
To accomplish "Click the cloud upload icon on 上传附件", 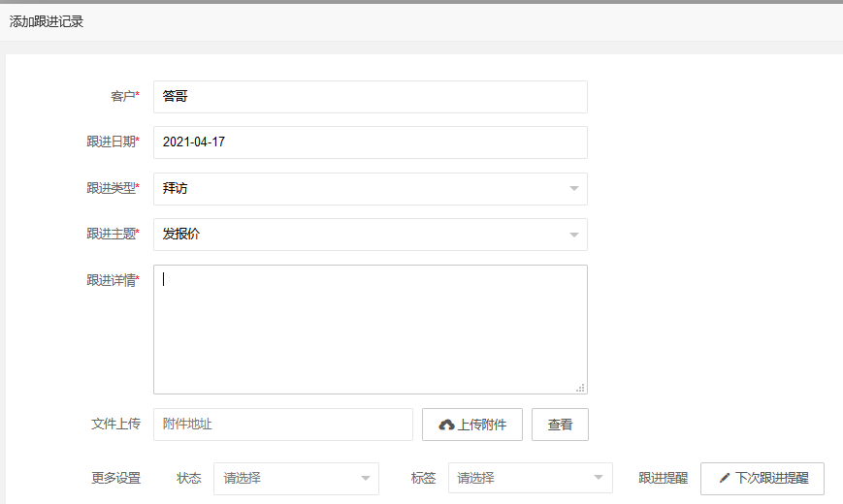I will (x=446, y=425).
